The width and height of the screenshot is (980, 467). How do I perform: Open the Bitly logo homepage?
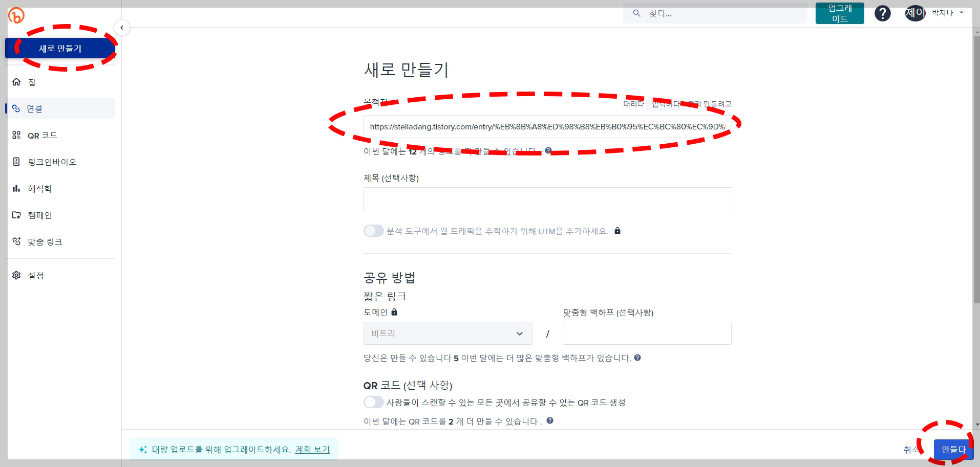pyautogui.click(x=15, y=15)
